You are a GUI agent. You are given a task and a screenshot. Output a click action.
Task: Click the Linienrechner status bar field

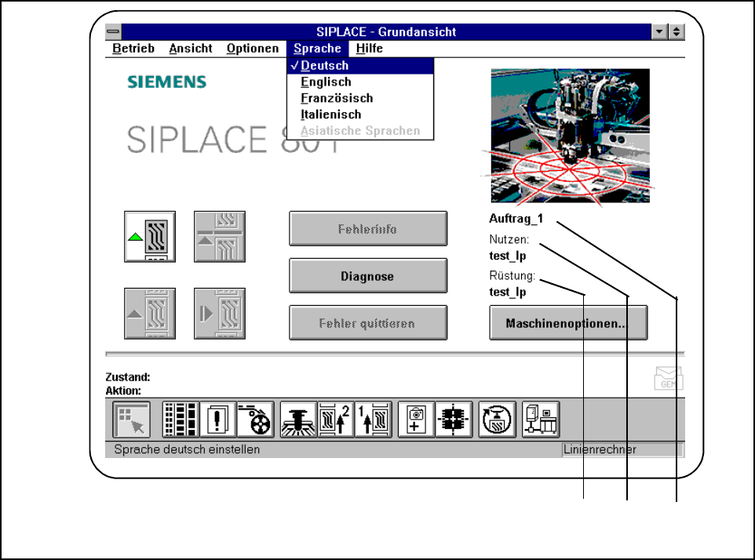click(x=622, y=450)
